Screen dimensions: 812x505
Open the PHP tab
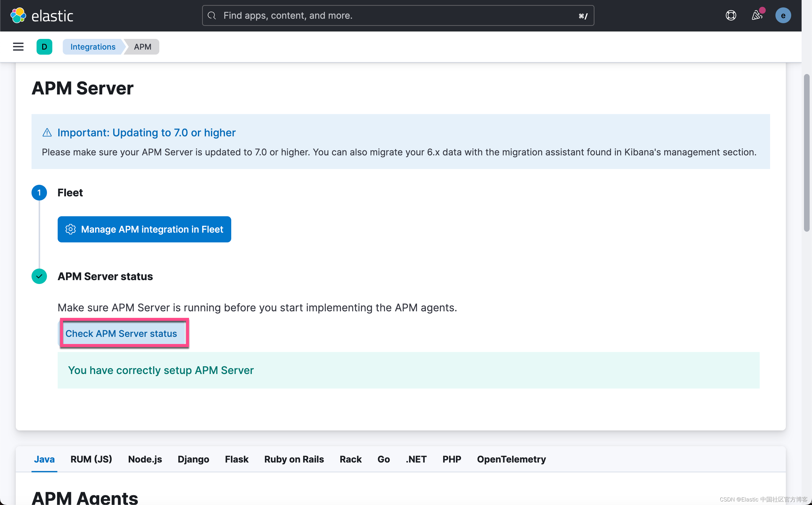pos(452,459)
